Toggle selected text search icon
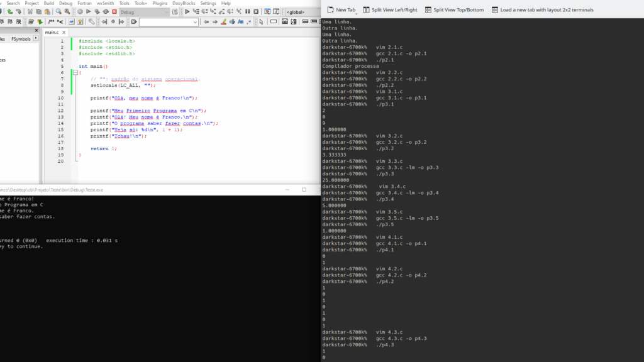Screen dimensions: 644x362 [233, 22]
